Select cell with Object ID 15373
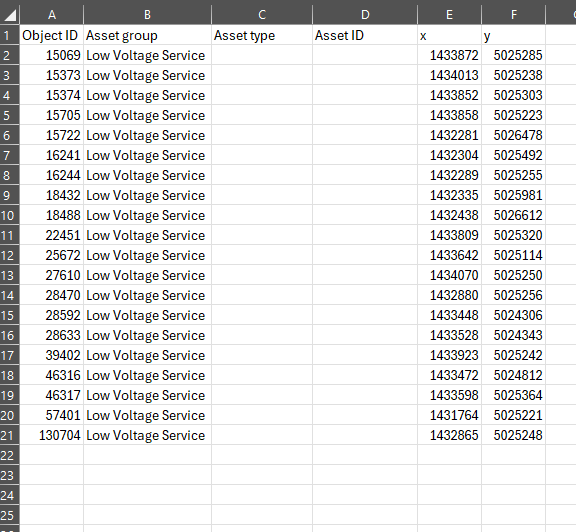The width and height of the screenshot is (576, 532). pos(51,75)
